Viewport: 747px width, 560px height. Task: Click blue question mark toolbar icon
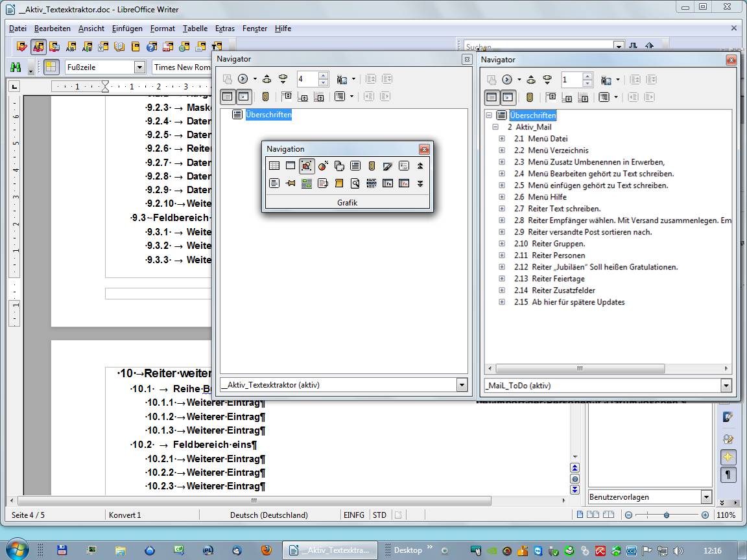(x=152, y=47)
